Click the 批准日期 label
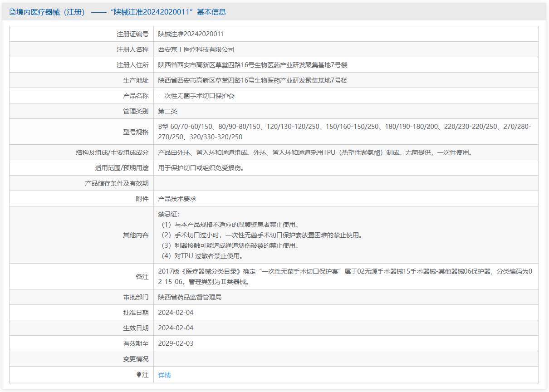Viewport: 549px width, 392px height. (136, 313)
